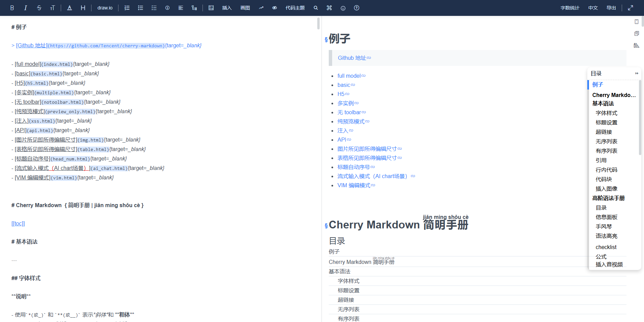
Task: Go to 手风琴 in the floating 目录 panel
Action: point(604,226)
